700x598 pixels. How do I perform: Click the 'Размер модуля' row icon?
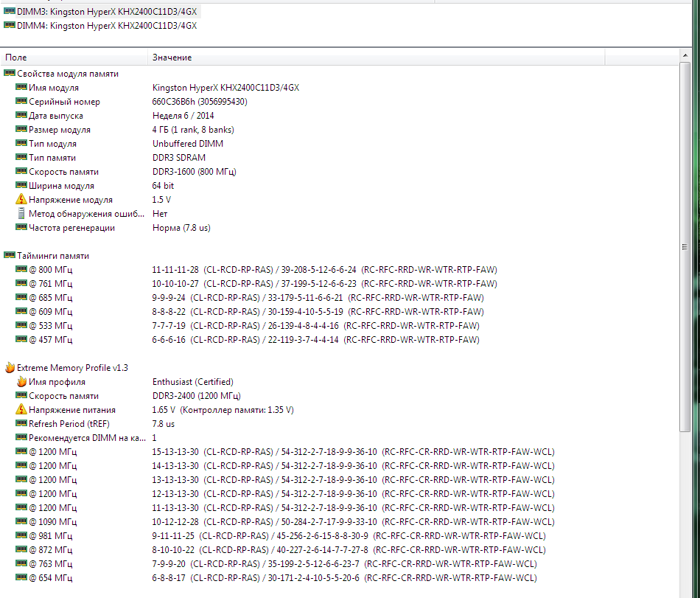21,129
